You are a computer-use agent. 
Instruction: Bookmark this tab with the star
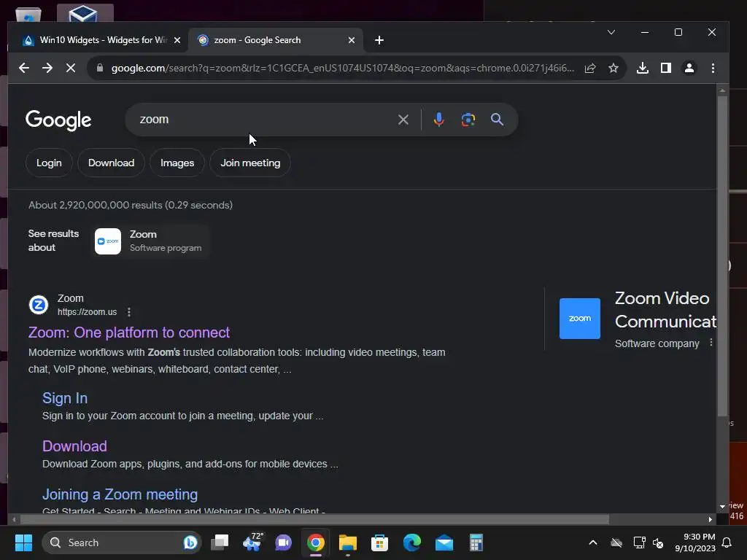pos(614,68)
